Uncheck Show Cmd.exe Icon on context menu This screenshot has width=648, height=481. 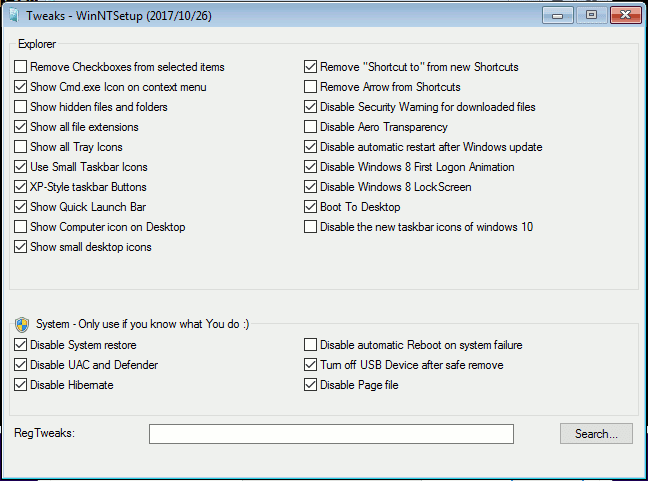pyautogui.click(x=21, y=87)
